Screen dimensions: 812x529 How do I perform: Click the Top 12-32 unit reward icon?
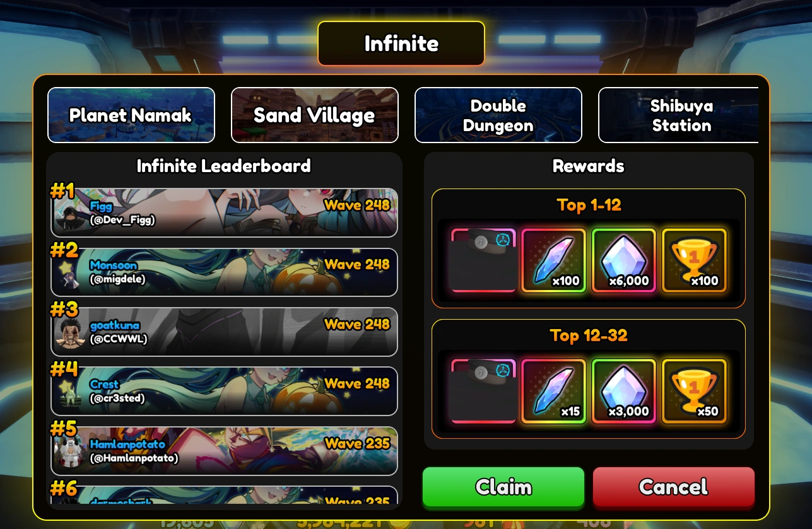click(x=484, y=391)
